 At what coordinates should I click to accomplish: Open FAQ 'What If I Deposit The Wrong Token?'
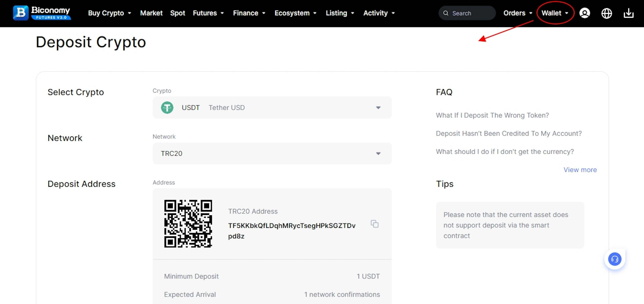click(x=492, y=115)
